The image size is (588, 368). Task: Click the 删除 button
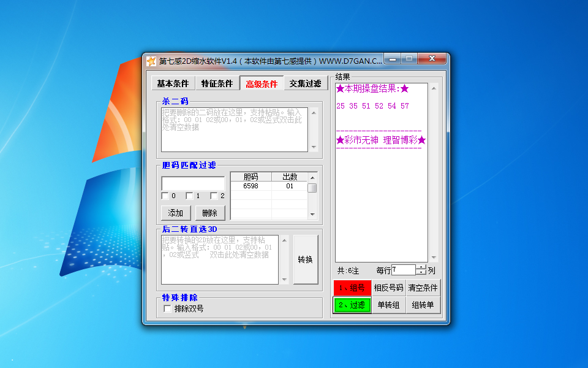tap(209, 213)
